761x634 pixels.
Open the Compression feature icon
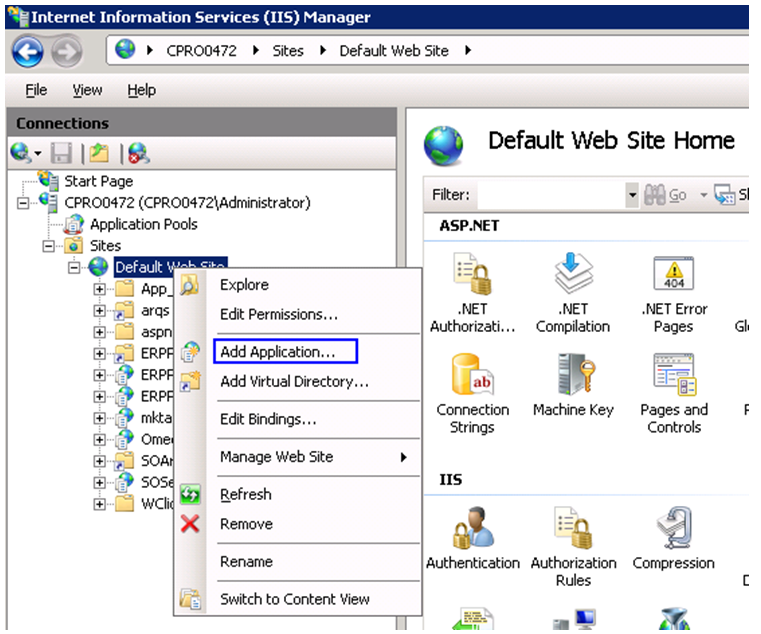pos(673,528)
